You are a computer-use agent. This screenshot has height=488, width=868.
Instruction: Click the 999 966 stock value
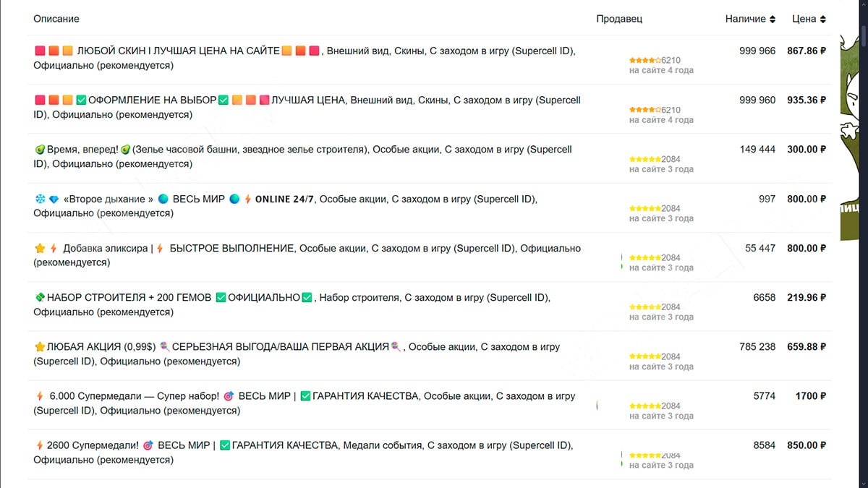tap(757, 51)
